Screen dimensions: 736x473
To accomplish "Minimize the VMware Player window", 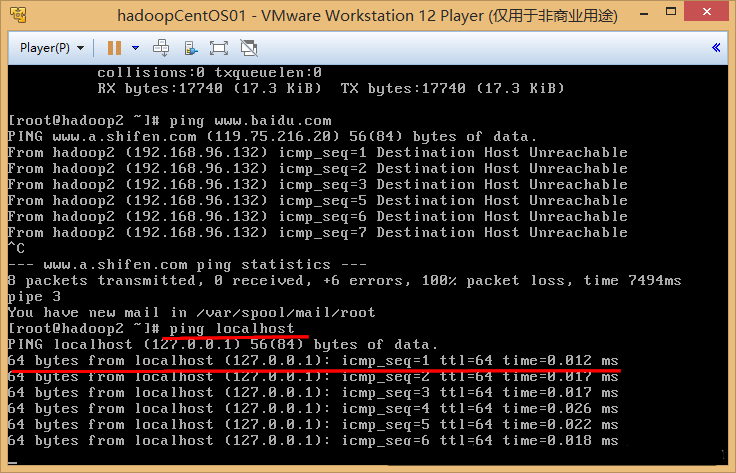I will click(644, 14).
